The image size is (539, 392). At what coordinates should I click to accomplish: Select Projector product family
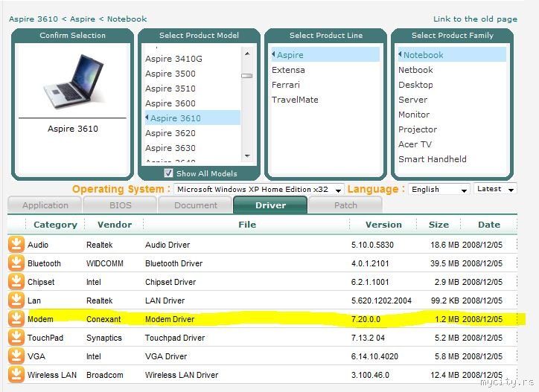click(418, 129)
